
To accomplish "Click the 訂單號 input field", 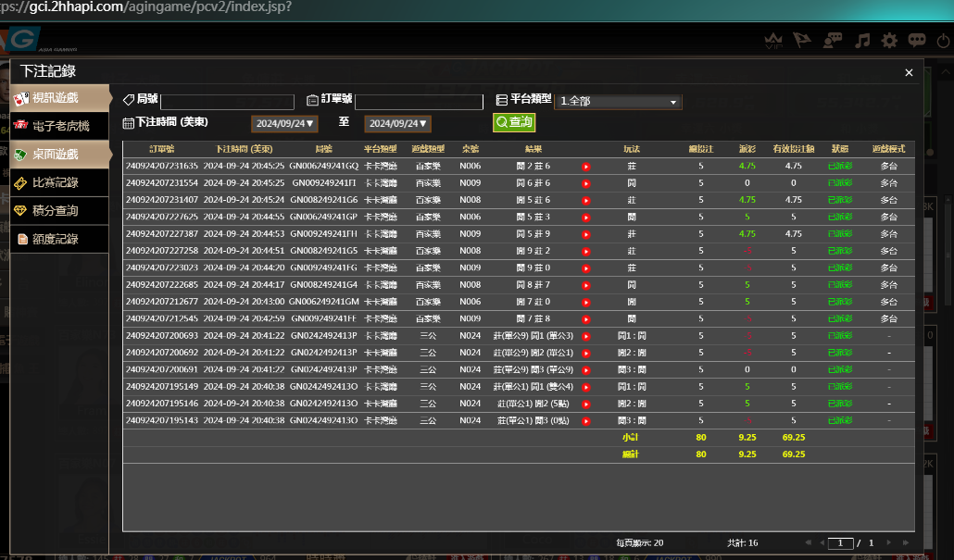I will (x=419, y=102).
